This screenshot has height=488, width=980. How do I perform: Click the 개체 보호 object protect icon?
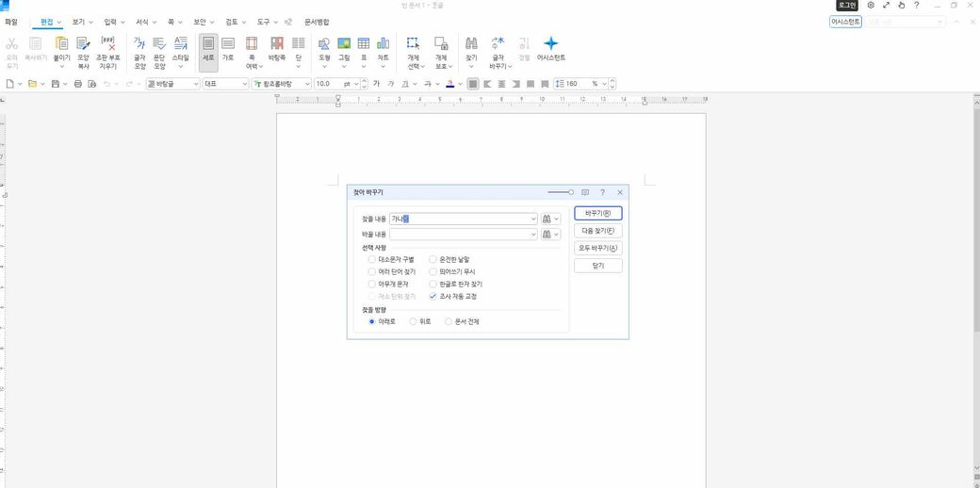pos(440,43)
